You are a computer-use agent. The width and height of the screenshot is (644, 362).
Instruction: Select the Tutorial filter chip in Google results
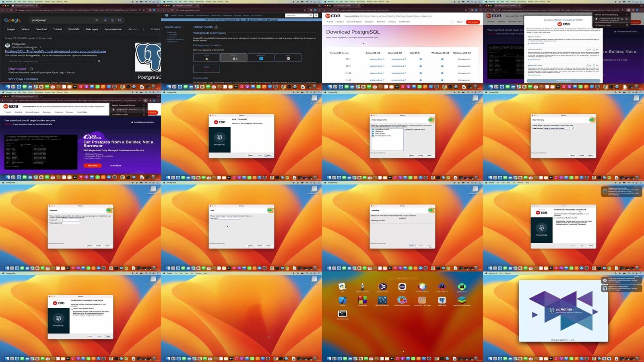[x=58, y=29]
